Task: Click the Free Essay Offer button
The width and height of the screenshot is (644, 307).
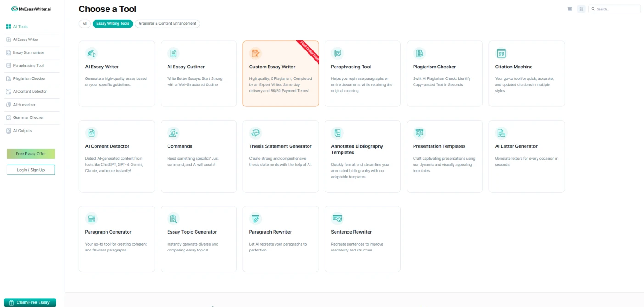Action: 31,154
